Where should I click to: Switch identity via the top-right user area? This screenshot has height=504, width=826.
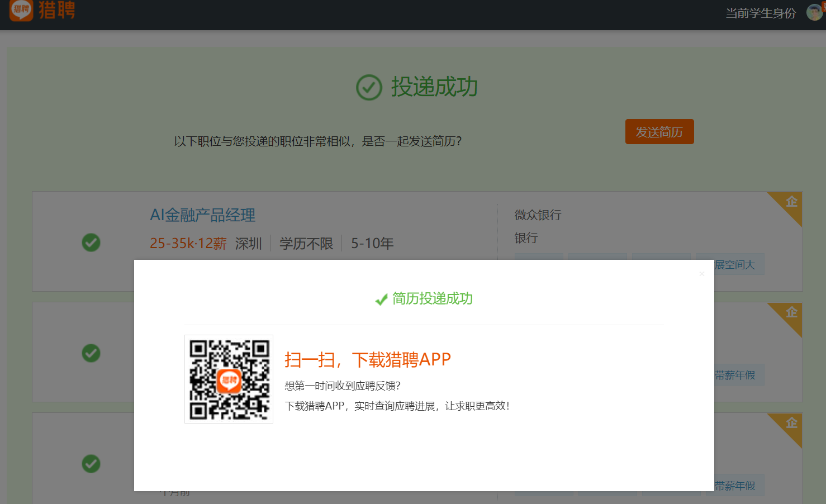(x=760, y=12)
